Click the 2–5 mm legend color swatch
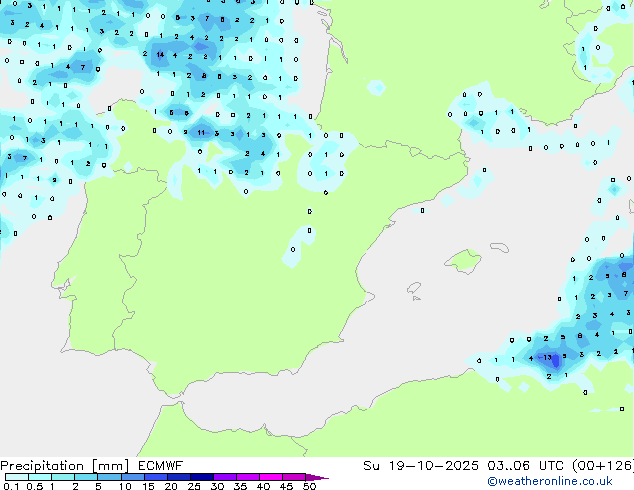This screenshot has height=490, width=634. (86, 477)
